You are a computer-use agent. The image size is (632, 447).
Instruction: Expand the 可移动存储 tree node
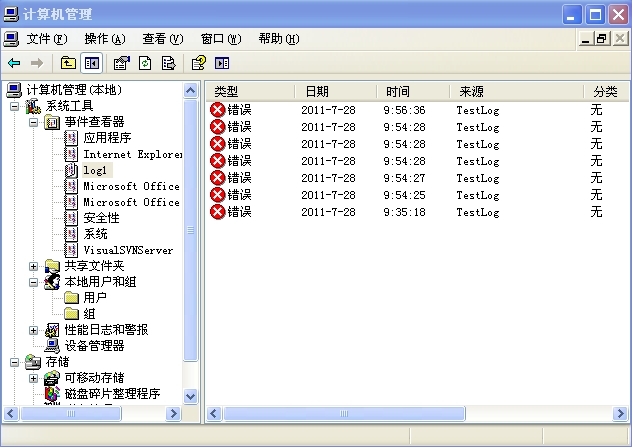tap(33, 378)
